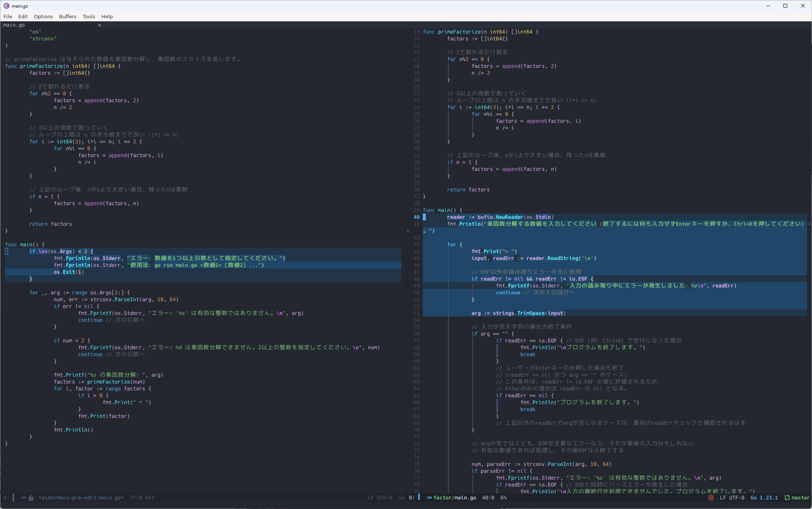Click the line-wrap continuation indicator on line 41
Screen dimensions: 812x509
pos(809,224)
